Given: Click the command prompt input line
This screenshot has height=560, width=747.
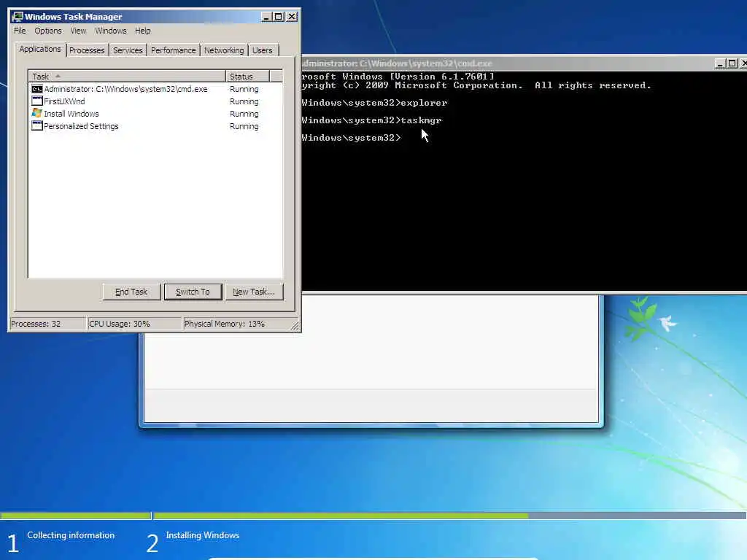Looking at the screenshot, I should 352,138.
